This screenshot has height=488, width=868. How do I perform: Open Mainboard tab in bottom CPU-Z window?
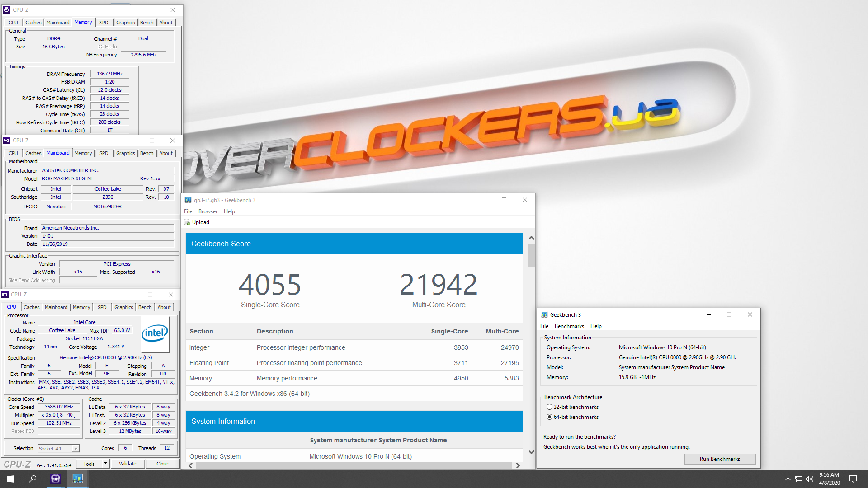point(56,307)
